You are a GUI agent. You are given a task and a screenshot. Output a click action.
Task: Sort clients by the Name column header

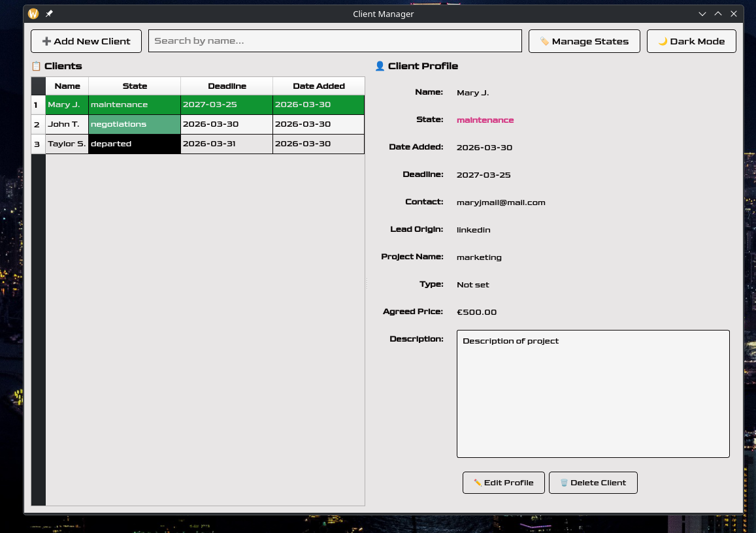tap(67, 86)
